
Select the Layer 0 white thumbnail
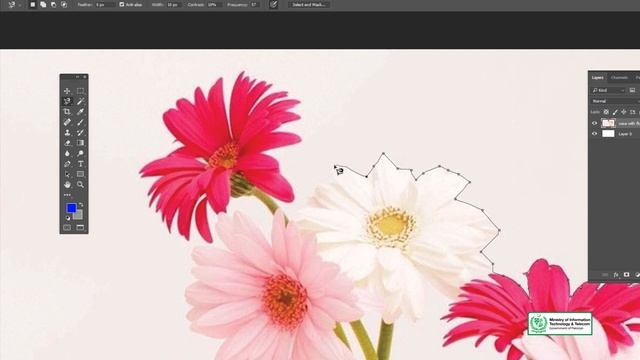608,133
